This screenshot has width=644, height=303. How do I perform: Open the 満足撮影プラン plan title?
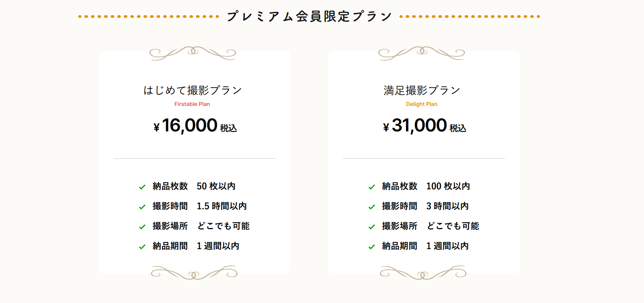(x=422, y=90)
